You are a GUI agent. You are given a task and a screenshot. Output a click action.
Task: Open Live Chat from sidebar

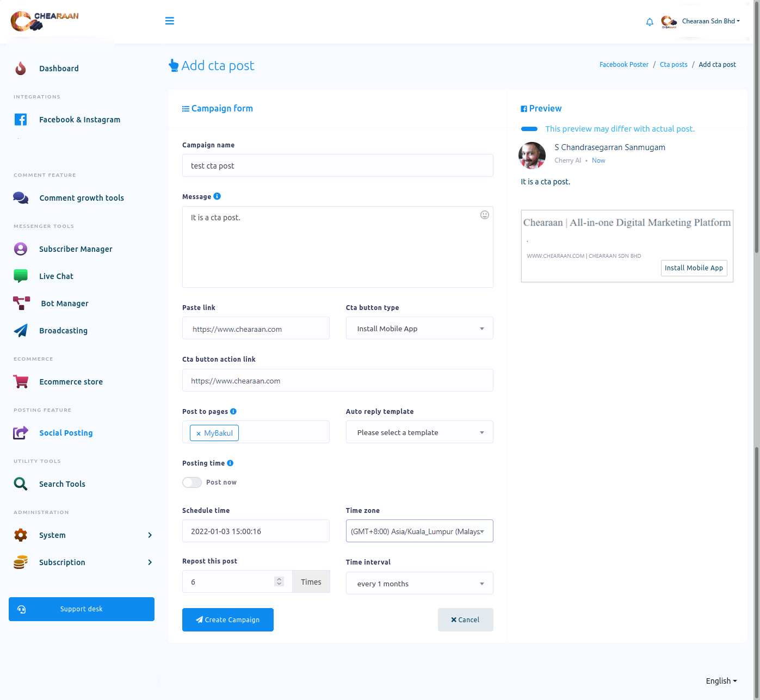56,276
